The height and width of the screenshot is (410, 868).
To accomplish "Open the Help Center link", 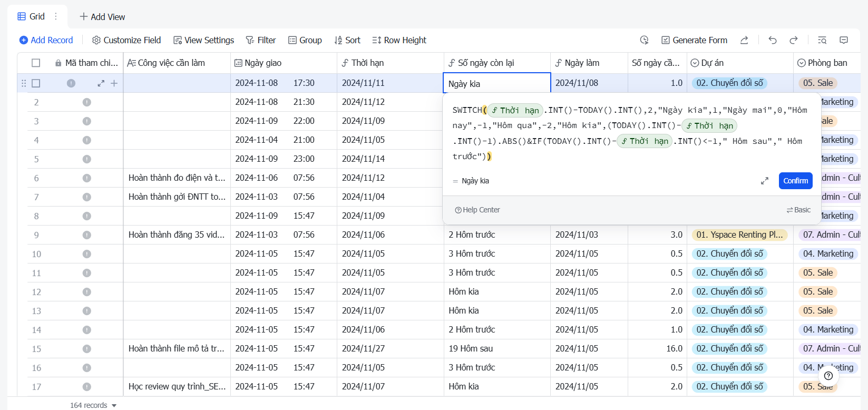I will click(477, 210).
